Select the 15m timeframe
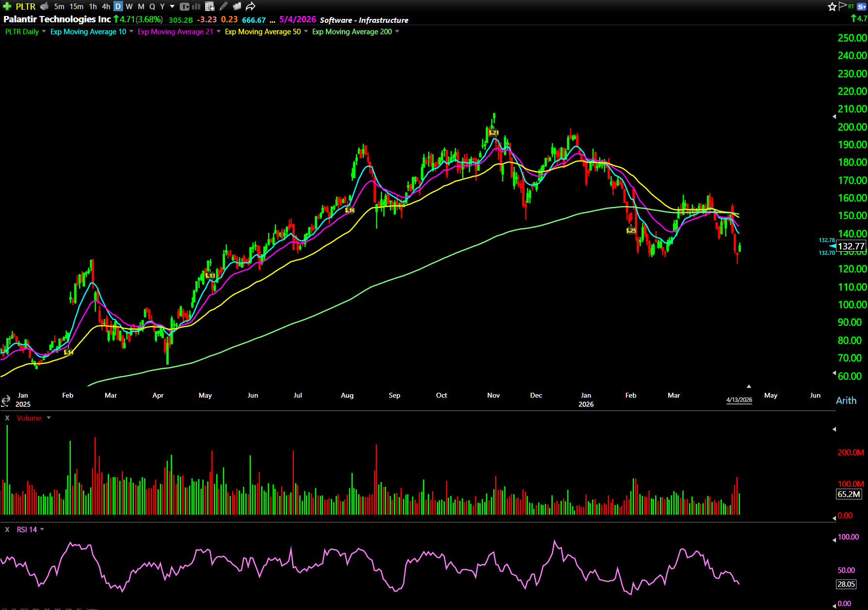The image size is (868, 610). click(x=76, y=6)
